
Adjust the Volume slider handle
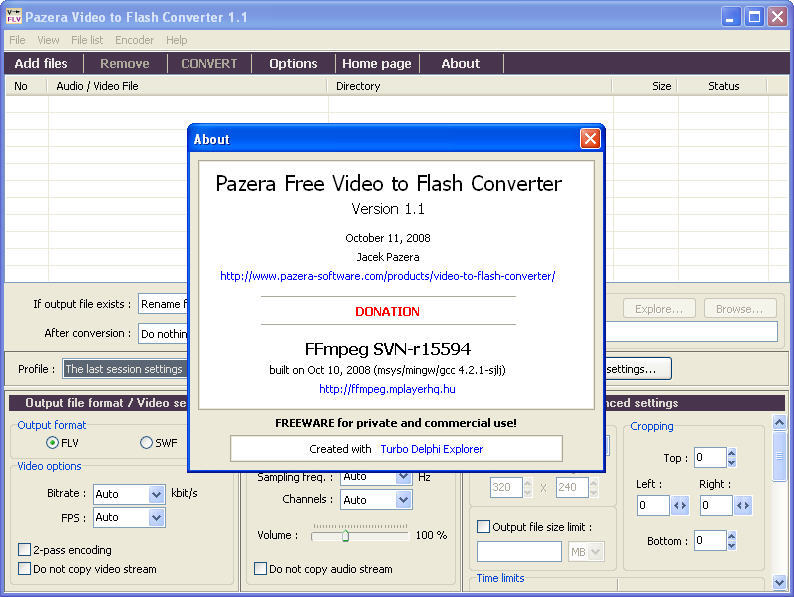click(345, 535)
